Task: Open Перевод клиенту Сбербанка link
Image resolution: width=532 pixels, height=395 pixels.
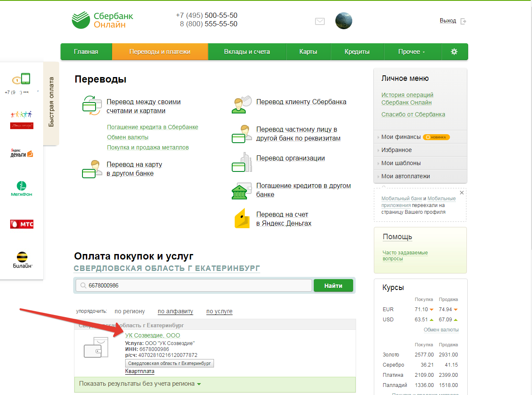Action: point(301,102)
